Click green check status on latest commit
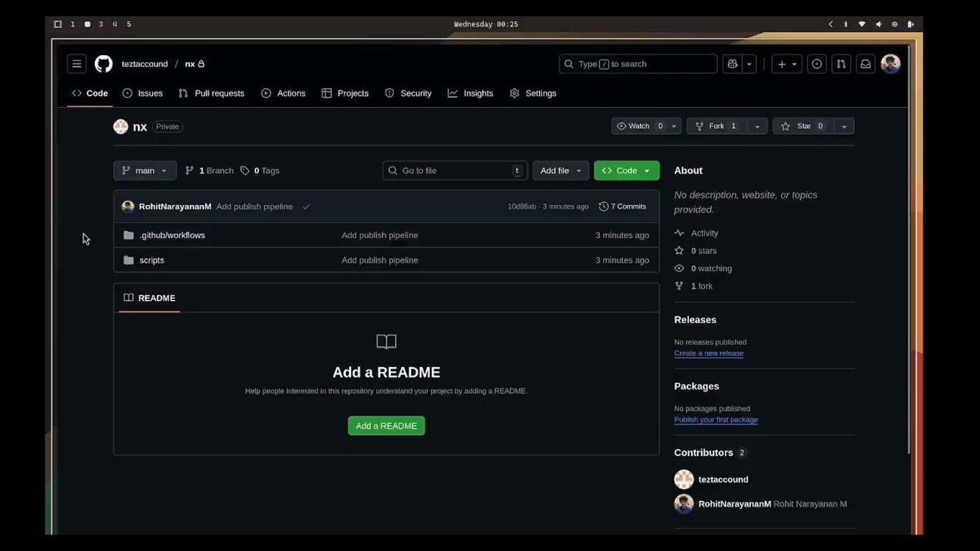980x551 pixels. 306,207
